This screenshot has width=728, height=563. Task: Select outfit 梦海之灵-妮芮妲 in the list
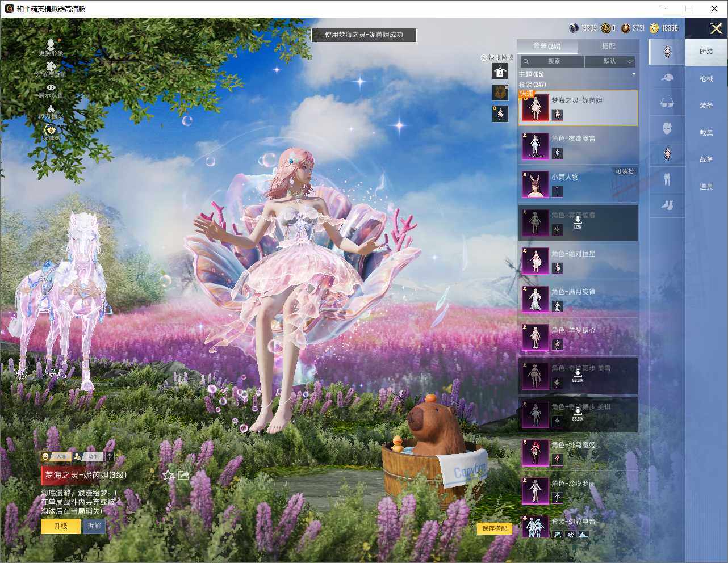[578, 108]
